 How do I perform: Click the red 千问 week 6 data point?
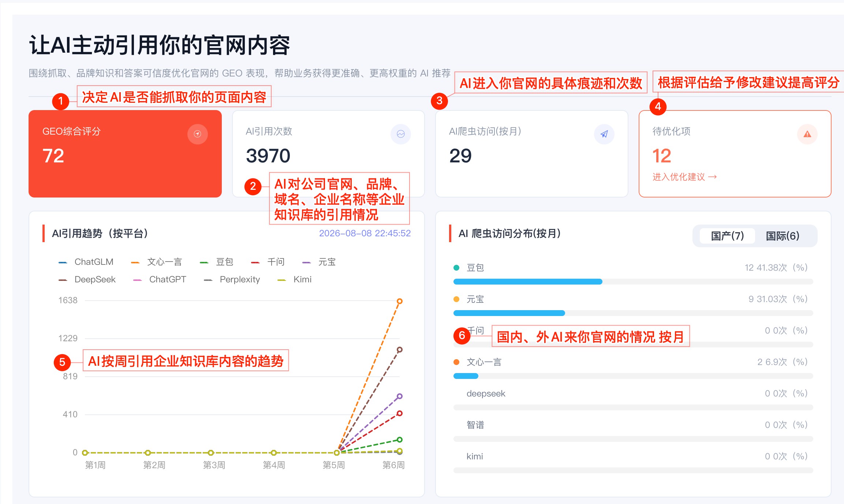(400, 413)
